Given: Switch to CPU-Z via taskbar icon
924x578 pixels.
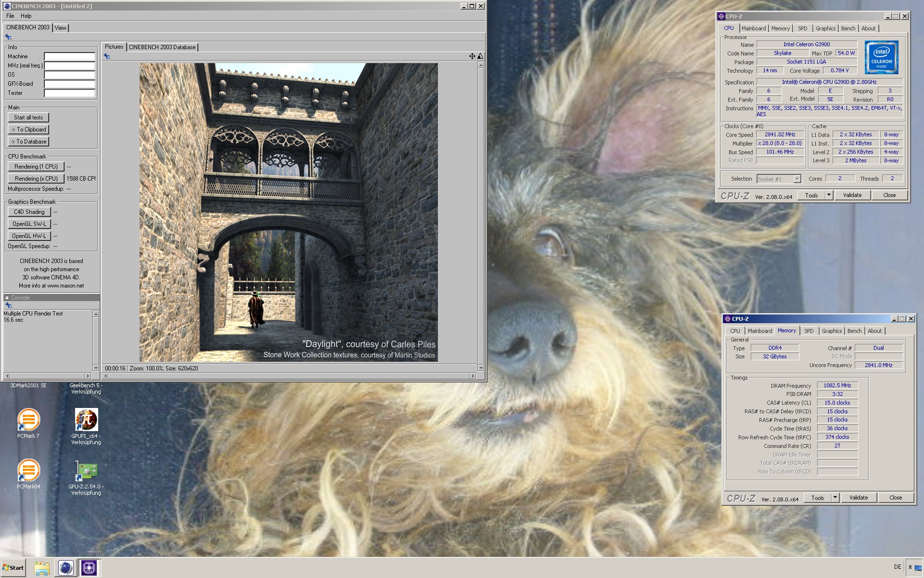Looking at the screenshot, I should 89,568.
